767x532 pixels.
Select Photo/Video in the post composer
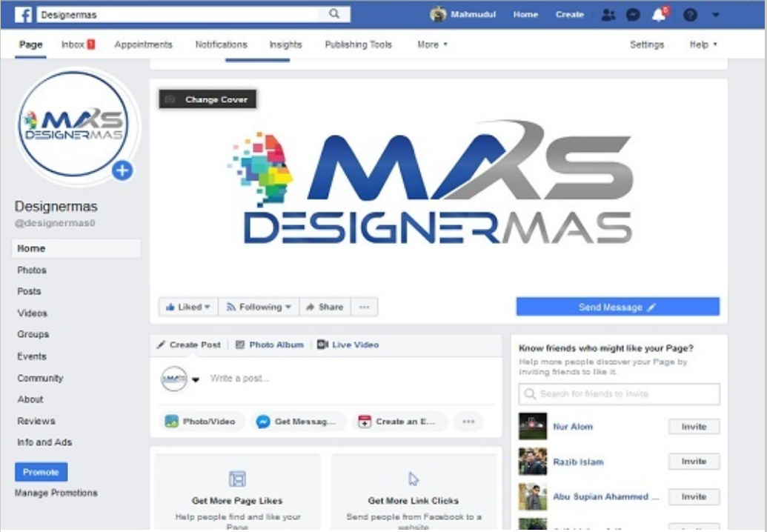click(x=200, y=421)
